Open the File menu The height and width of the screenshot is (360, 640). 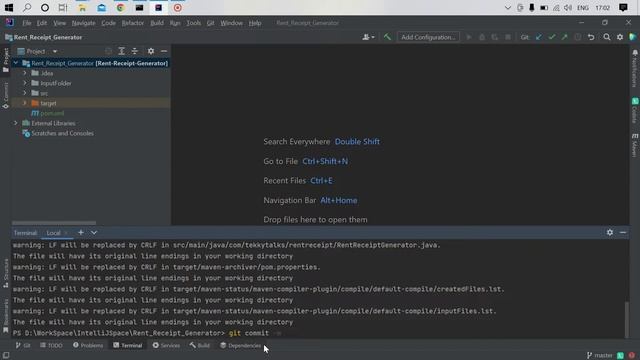[27, 23]
